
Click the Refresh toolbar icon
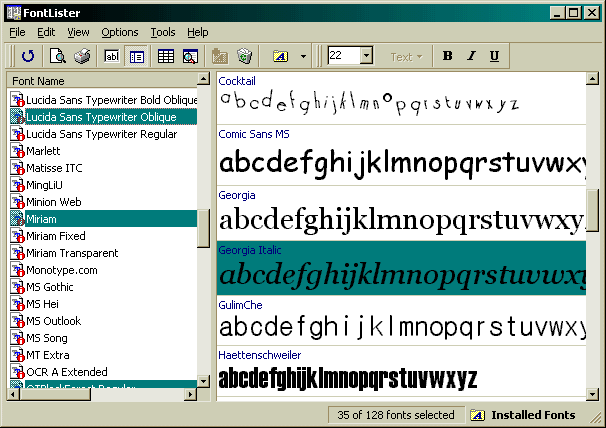28,56
